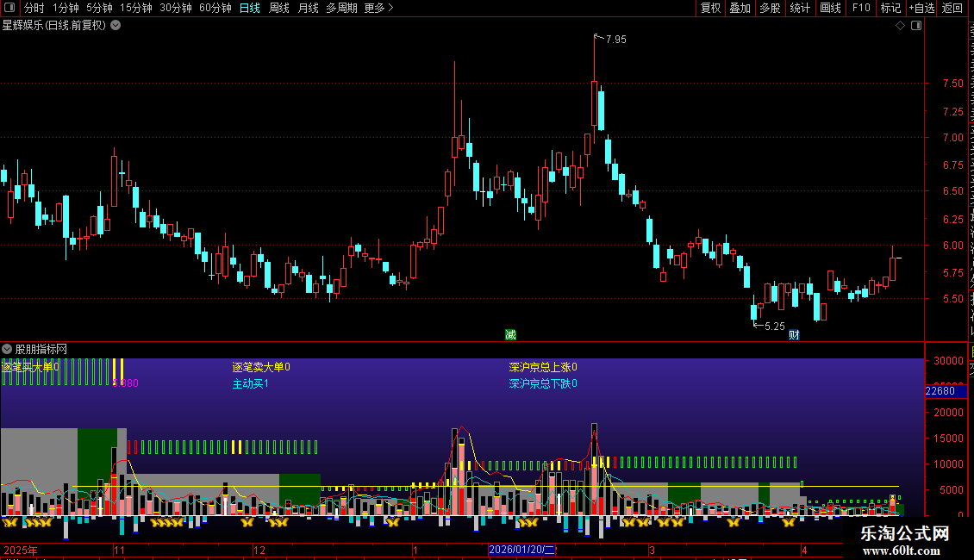Click the 7.95 high price arrow marker
974x560 pixels.
(610, 39)
